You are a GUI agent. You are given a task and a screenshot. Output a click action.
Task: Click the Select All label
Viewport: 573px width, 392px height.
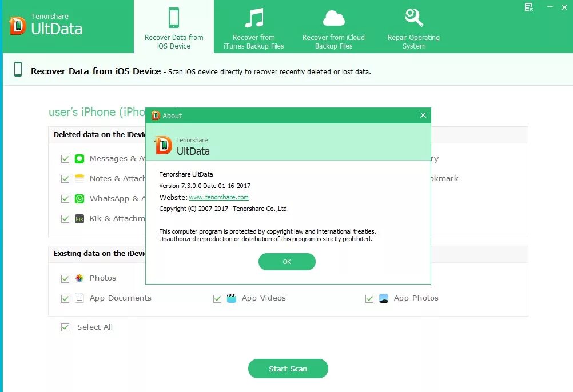(95, 327)
